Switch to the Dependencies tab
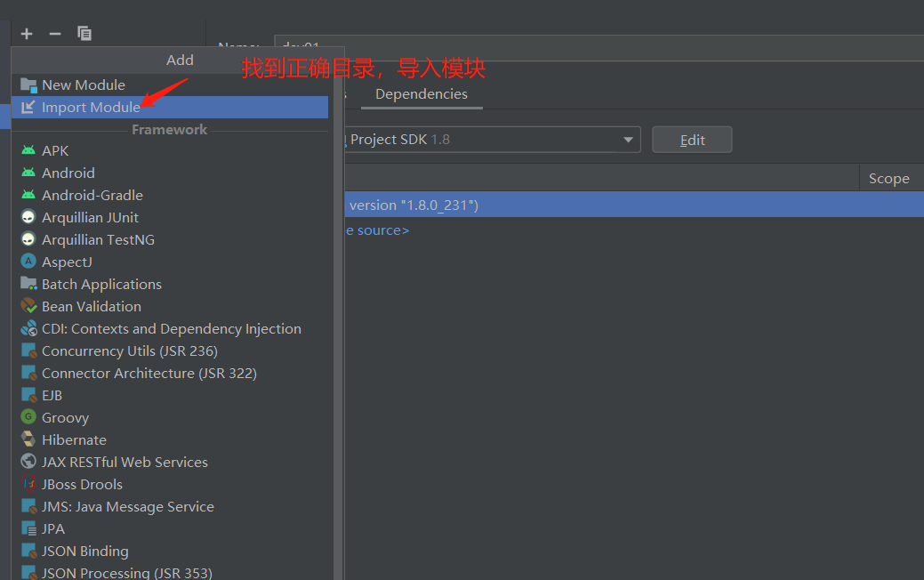924x580 pixels. tap(422, 93)
